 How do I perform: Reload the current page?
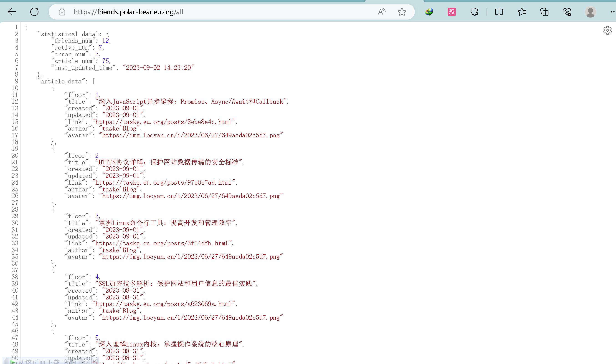[34, 12]
